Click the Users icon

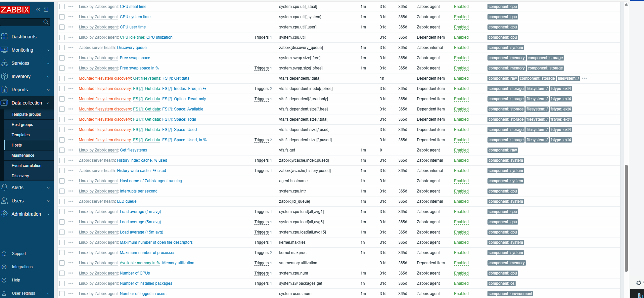pos(4,201)
